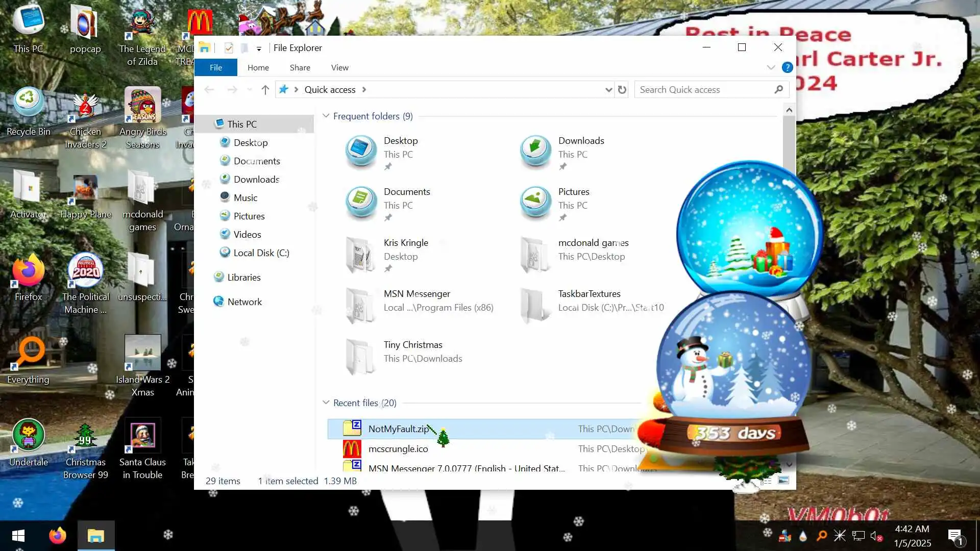Screen dimensions: 980x551
Task: Select mcscrungle.ico in recent files
Action: 398,449
